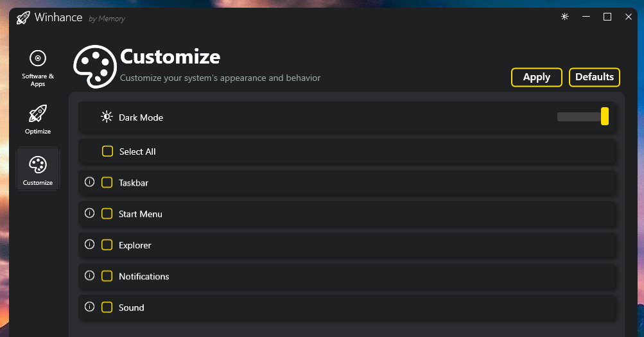Click the info icon beside Start Menu
644x337 pixels.
[90, 213]
